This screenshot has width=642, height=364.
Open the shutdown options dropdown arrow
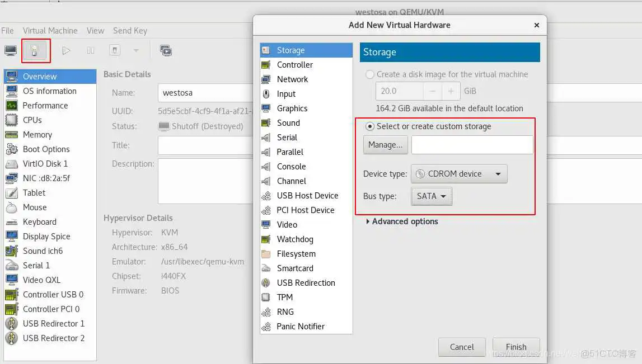pos(135,51)
